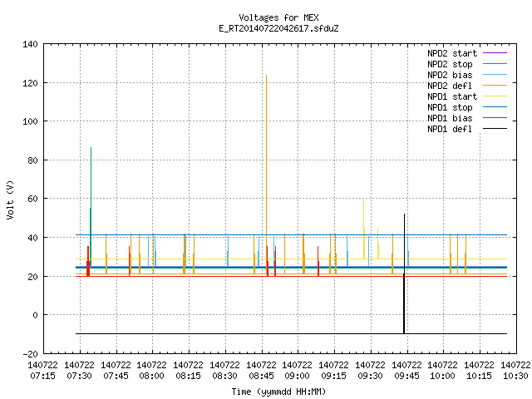Click the red line sample beside NPD1 bias
The height and width of the screenshot is (399, 532).
(495, 118)
